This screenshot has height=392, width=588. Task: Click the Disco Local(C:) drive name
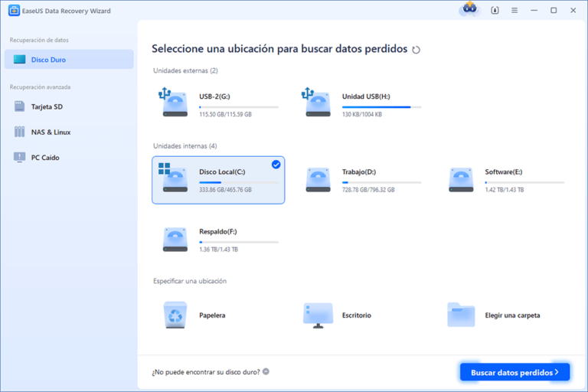[x=222, y=171]
